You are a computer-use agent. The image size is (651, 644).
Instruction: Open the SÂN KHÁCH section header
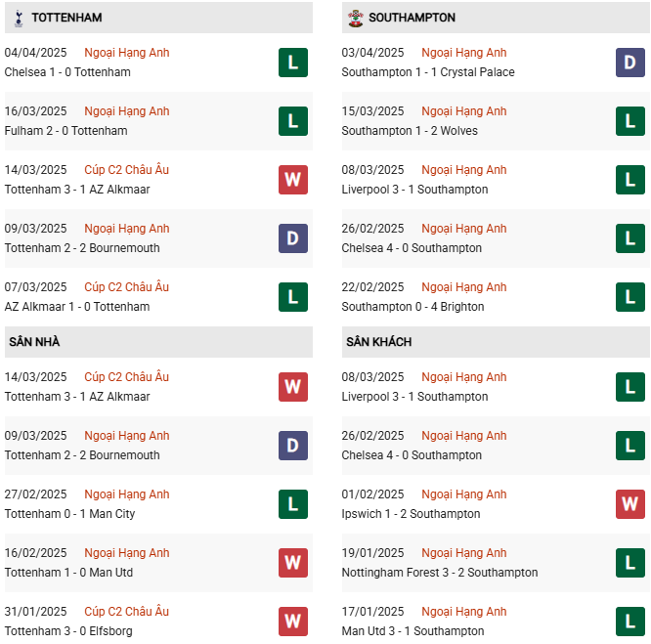click(x=378, y=342)
